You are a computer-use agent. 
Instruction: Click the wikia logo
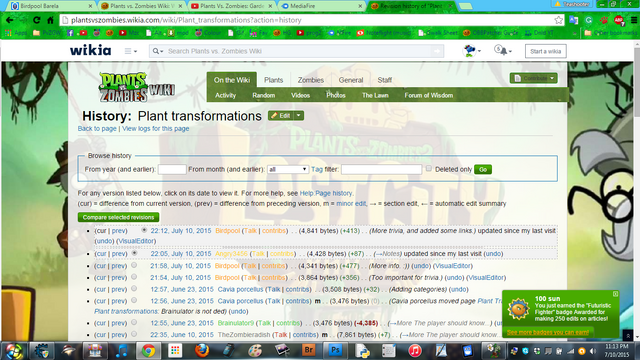coord(90,50)
